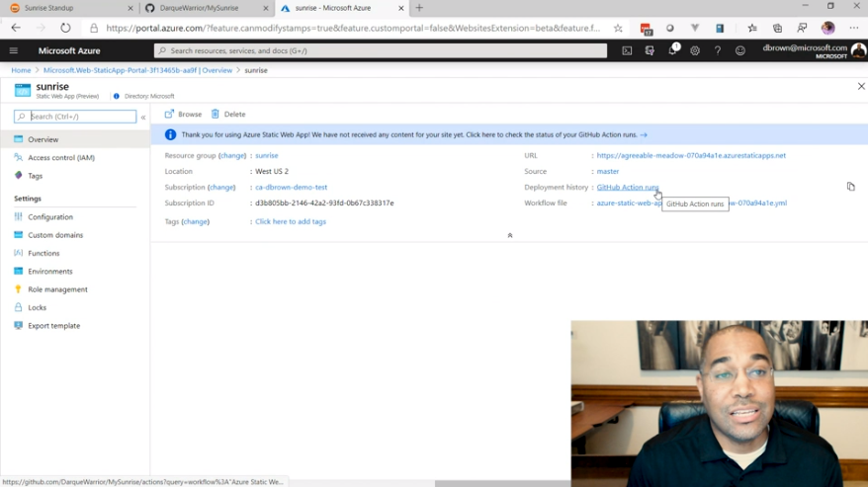Open portal settings gear

click(695, 50)
